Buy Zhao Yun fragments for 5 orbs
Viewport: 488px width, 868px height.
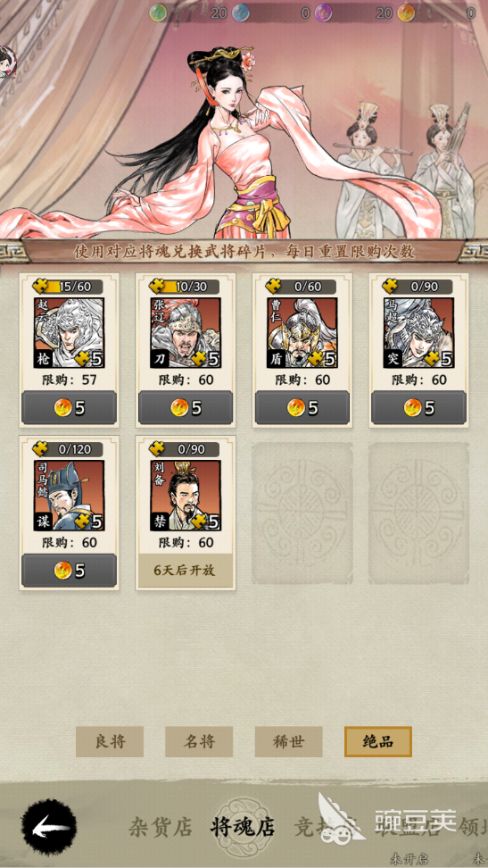tap(70, 408)
